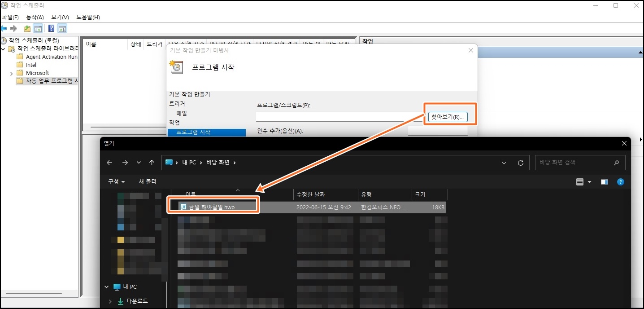The image size is (644, 309).
Task: Open the blue help icon in 열기 dialog
Action: (621, 182)
